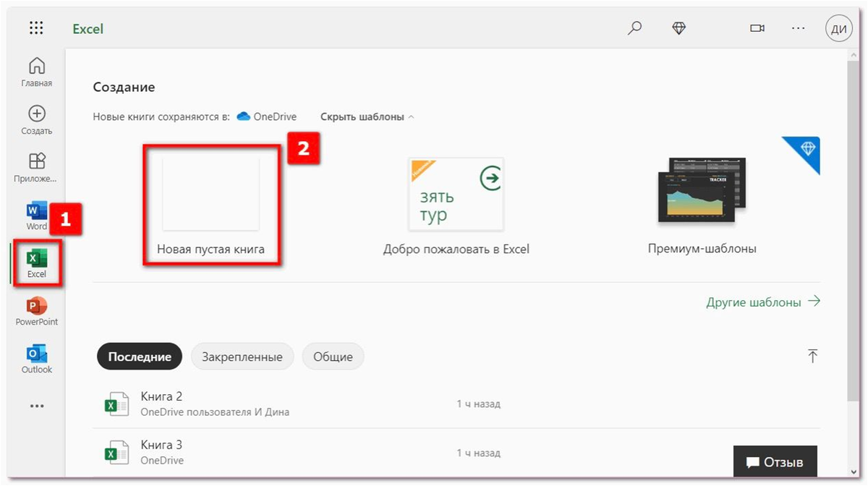868x486 pixels.
Task: Show more apps in the sidebar
Action: coord(36,406)
